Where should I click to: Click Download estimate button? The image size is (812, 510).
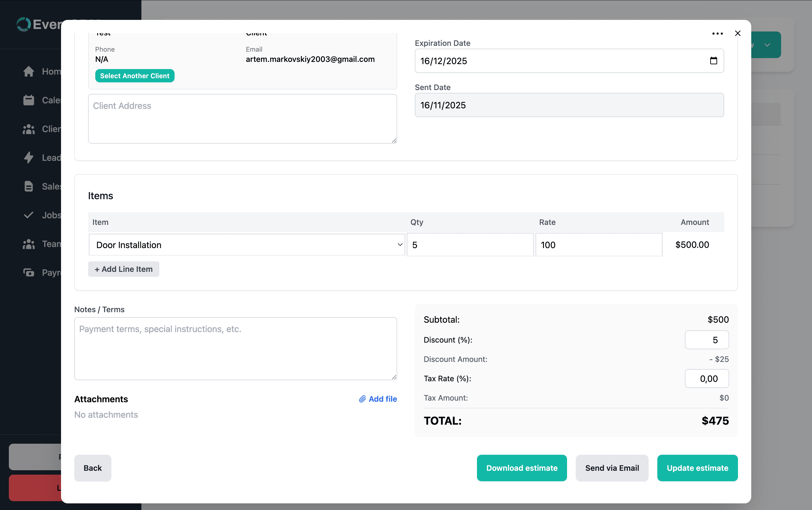(x=522, y=468)
